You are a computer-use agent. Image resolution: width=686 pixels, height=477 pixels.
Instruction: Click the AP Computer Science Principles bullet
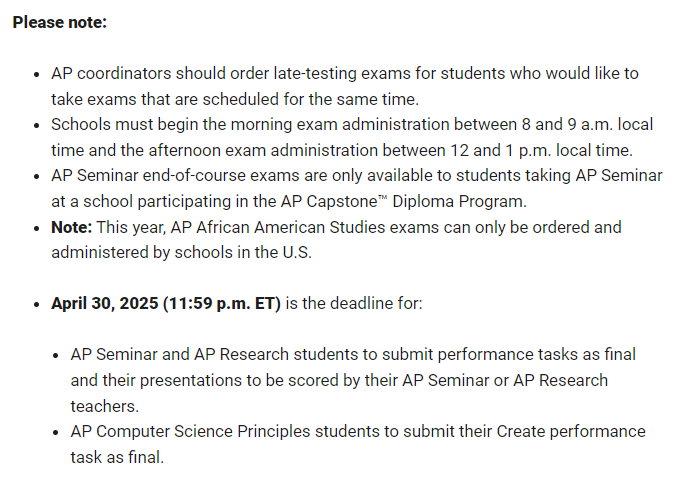click(x=358, y=445)
